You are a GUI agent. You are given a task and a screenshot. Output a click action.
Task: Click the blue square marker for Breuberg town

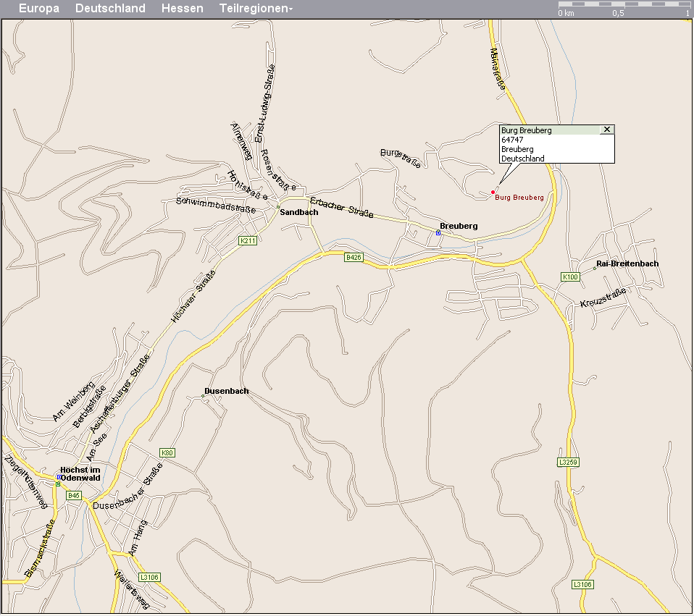(x=438, y=233)
